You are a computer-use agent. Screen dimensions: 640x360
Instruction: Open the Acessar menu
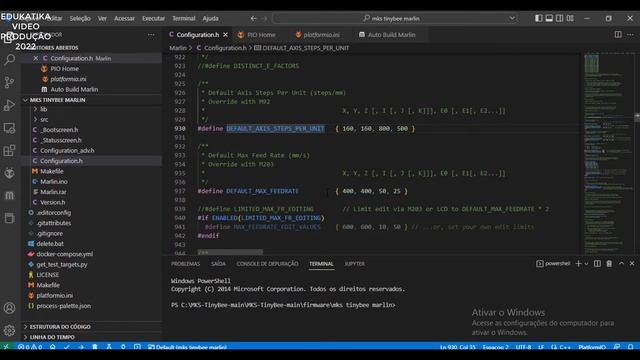pyautogui.click(x=124, y=18)
